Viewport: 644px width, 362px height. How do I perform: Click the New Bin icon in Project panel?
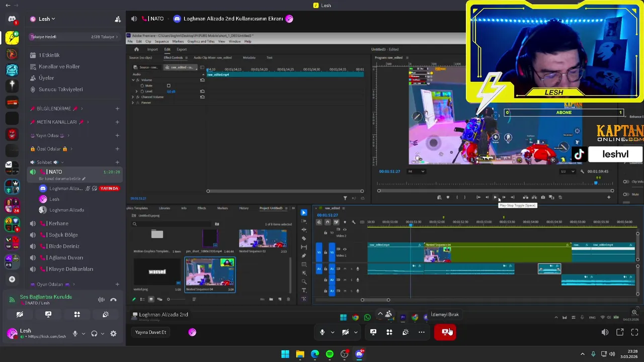coord(271,299)
